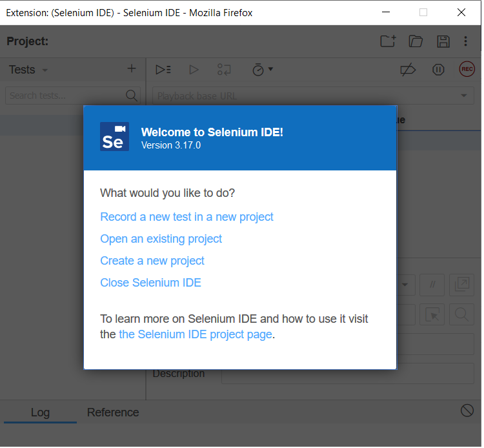Add a new test with plus icon
The width and height of the screenshot is (484, 448).
click(x=132, y=68)
